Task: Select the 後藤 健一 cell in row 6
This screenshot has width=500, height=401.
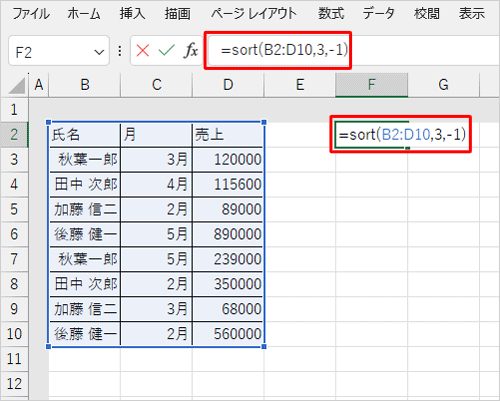Action: (85, 234)
